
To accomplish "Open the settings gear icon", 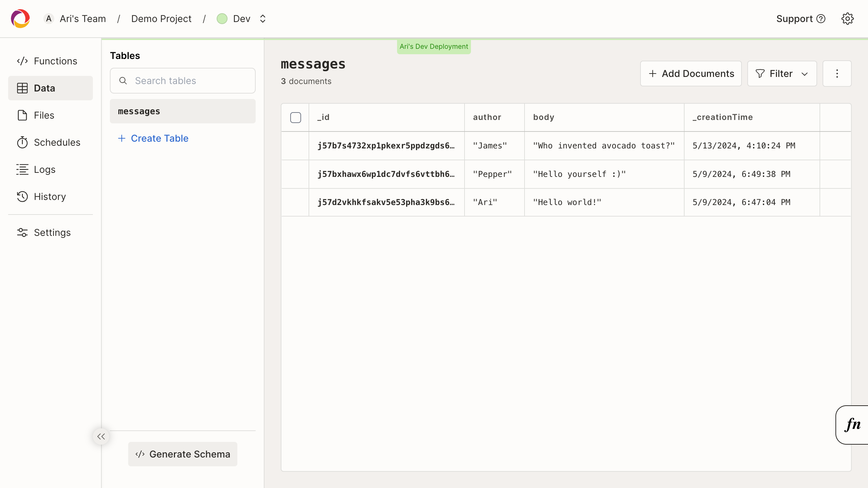I will point(847,19).
